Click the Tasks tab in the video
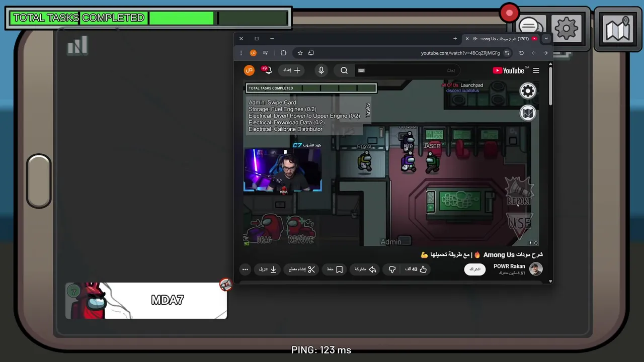Image resolution: width=644 pixels, height=362 pixels. pyautogui.click(x=368, y=110)
